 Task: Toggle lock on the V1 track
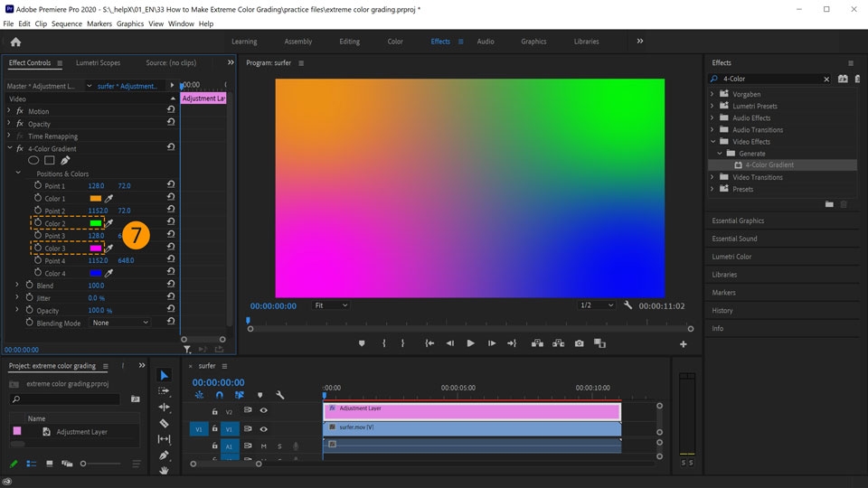pyautogui.click(x=214, y=429)
